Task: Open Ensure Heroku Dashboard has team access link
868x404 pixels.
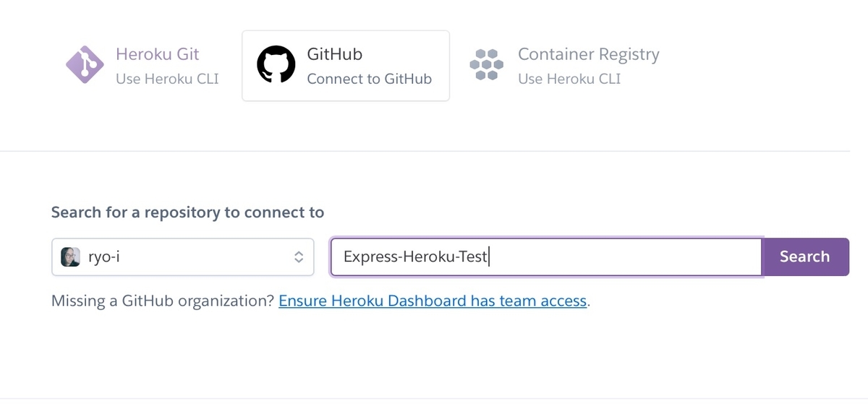Action: coord(433,301)
